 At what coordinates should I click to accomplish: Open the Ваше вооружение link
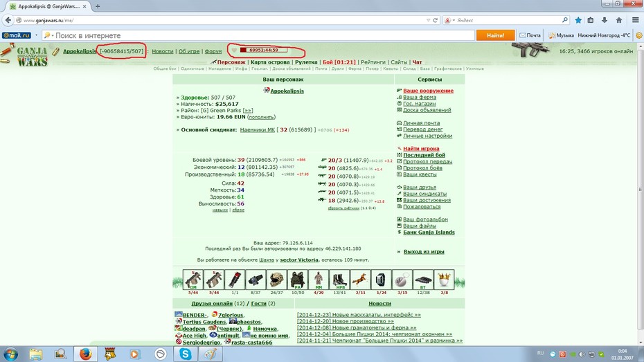pyautogui.click(x=428, y=91)
